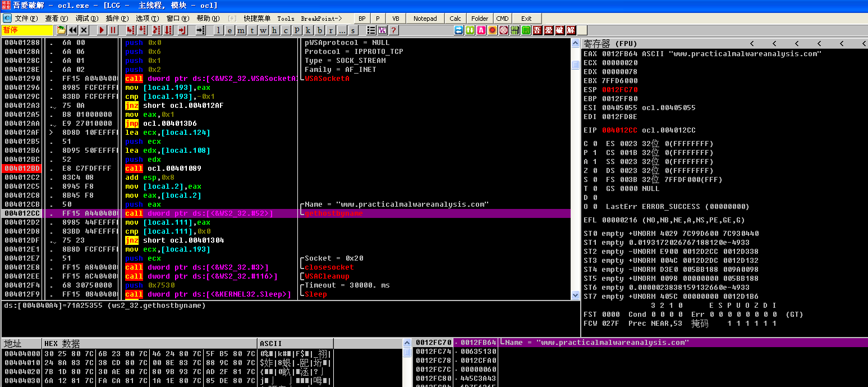This screenshot has height=387, width=868.
Task: Show Run trace via '...' icon
Action: 342,30
